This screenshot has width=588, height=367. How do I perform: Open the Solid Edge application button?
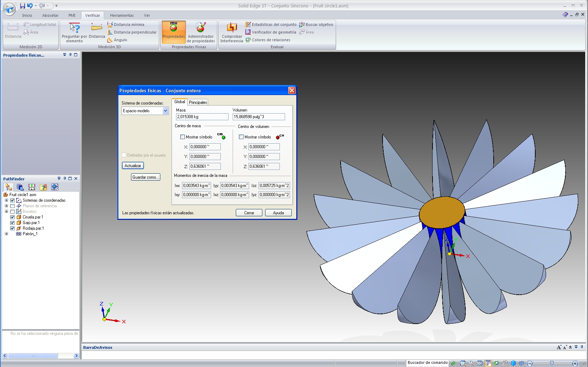click(x=9, y=9)
